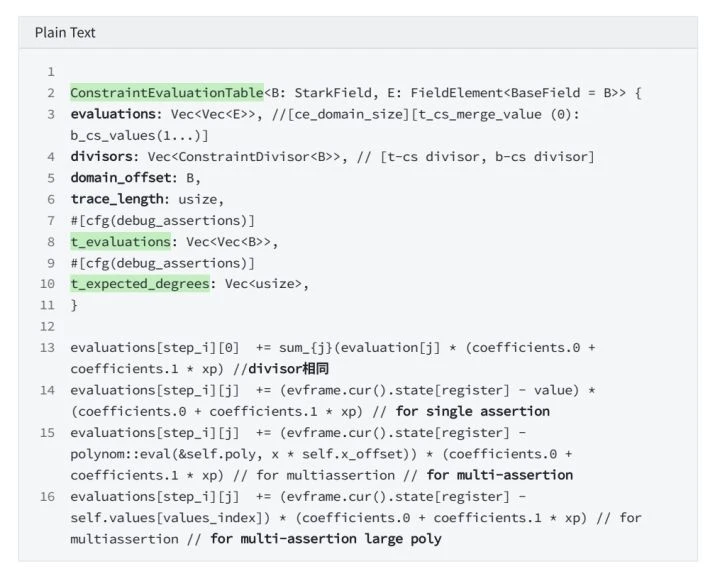Click the bold evaluations field name

click(113, 114)
